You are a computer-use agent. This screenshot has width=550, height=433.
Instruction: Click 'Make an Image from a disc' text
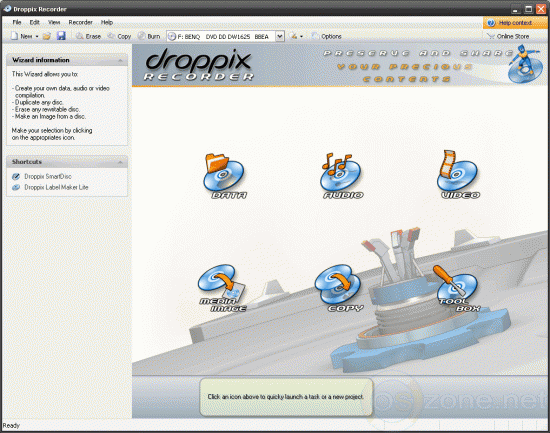[51, 116]
